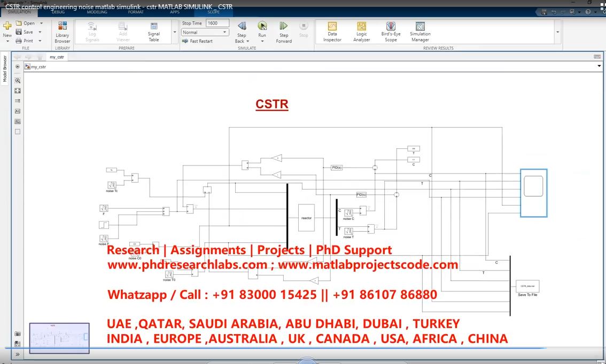Select the Scope block in the model
The height and width of the screenshot is (364, 606).
(x=533, y=193)
